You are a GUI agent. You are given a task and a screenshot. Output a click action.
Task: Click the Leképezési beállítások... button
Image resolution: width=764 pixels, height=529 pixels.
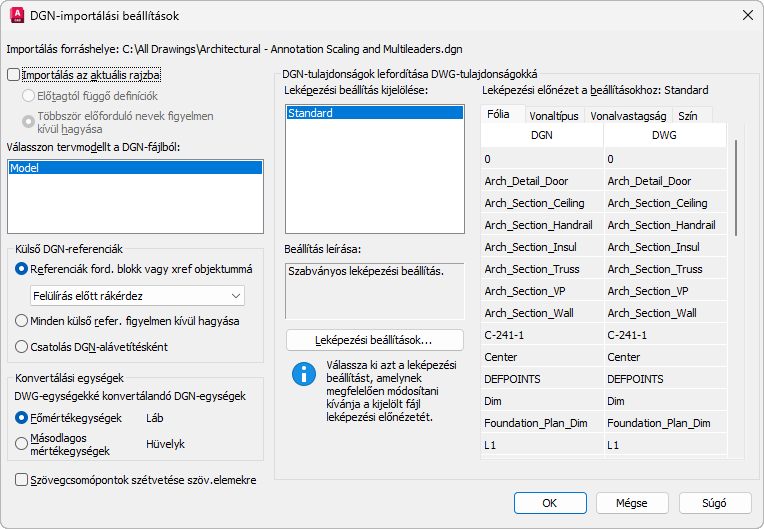[375, 340]
